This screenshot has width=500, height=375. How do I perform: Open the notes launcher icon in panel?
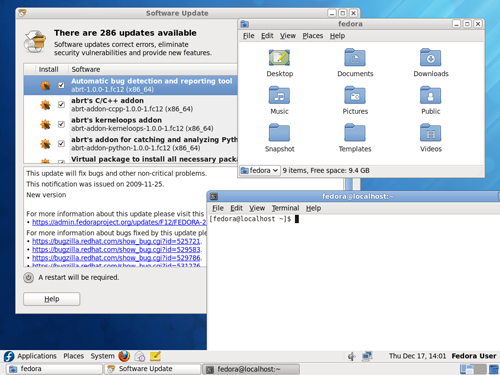[155, 356]
